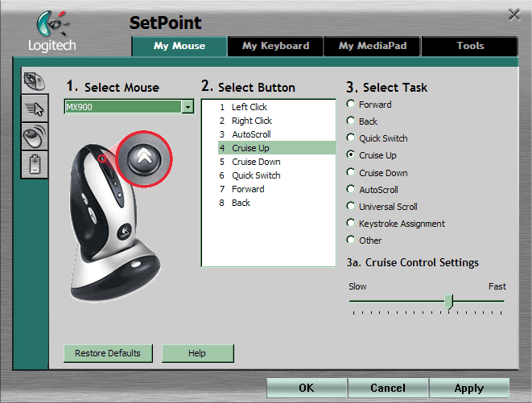This screenshot has height=403, width=532.
Task: Select button 7 Forward in list
Action: 277,189
